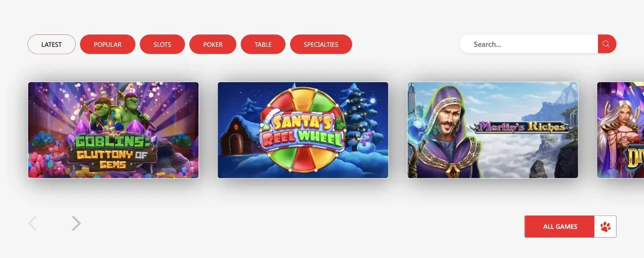Viewport: 644px width, 258px height.
Task: Open the POKER category tab
Action: click(x=213, y=44)
